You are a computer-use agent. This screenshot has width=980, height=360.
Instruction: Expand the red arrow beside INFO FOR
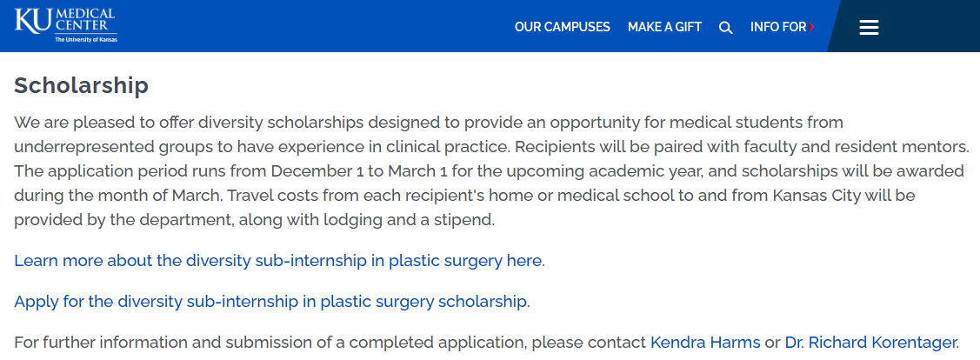(x=812, y=27)
